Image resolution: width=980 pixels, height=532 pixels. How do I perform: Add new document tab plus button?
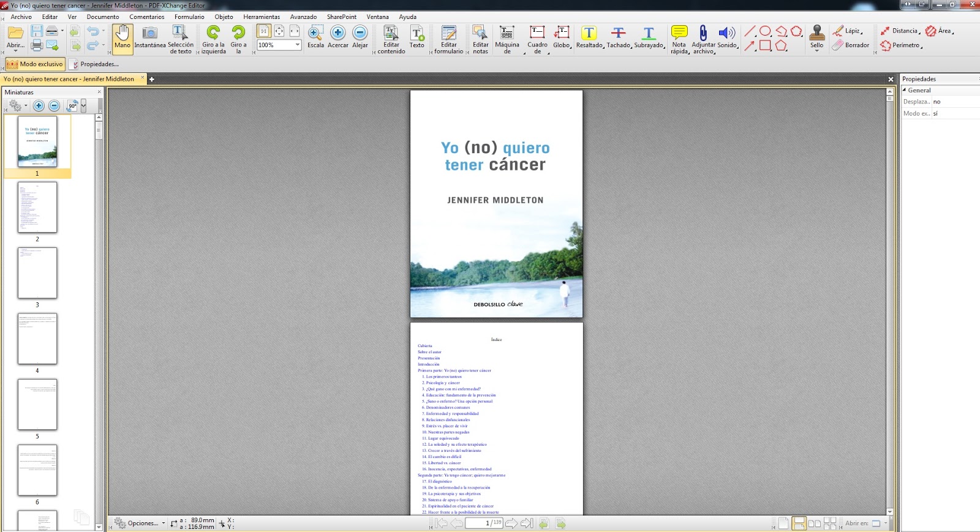click(152, 79)
